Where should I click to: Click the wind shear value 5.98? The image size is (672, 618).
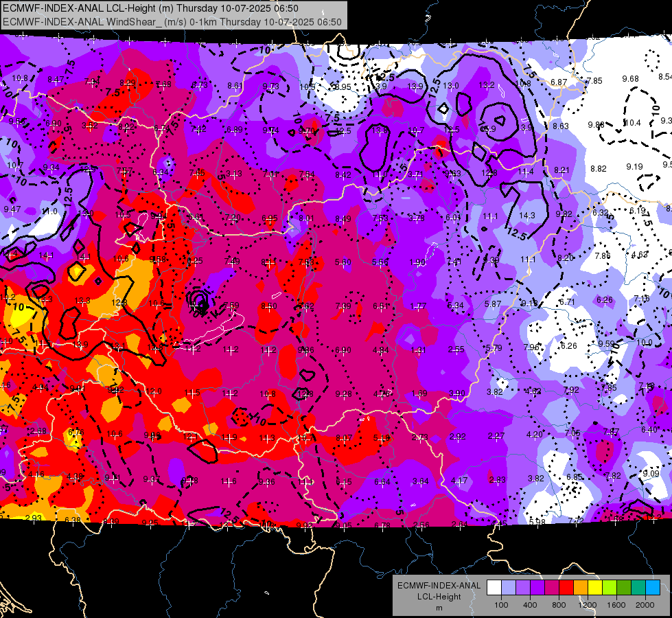[x=537, y=522]
